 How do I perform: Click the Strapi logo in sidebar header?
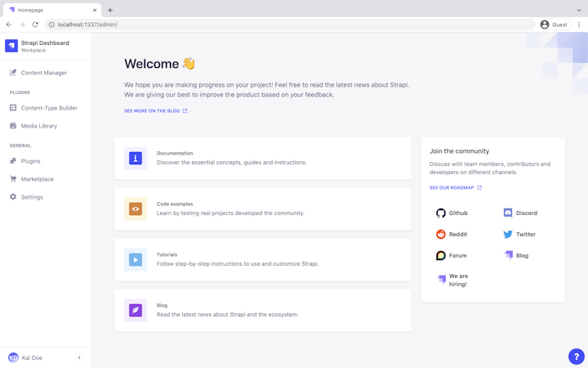click(11, 46)
